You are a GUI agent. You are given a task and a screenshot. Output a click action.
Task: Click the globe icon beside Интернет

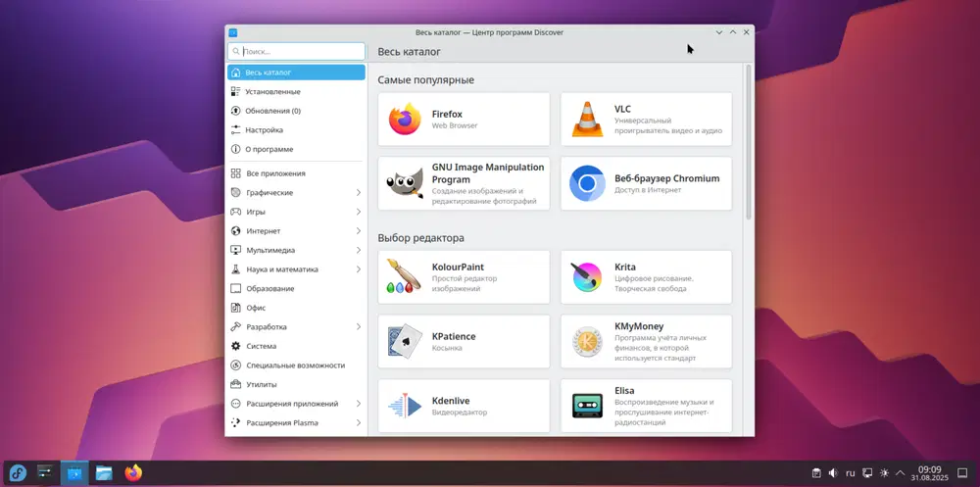click(235, 230)
